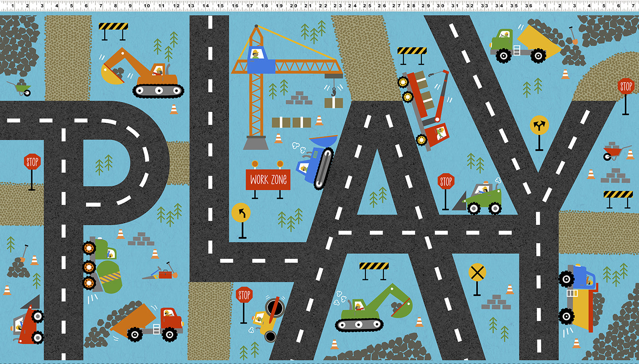The image size is (639, 364).
Task: Select the yellow fork-in-road arrow sign
Action: pyautogui.click(x=539, y=125)
